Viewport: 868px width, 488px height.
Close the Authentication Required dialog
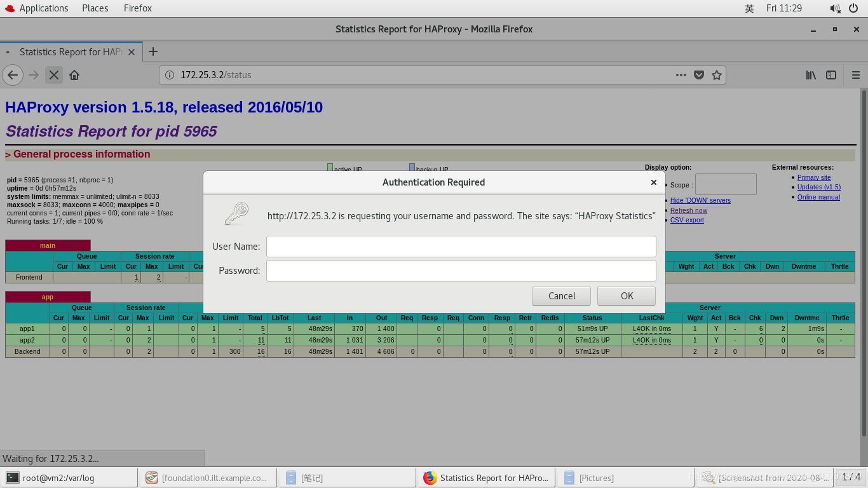click(654, 182)
